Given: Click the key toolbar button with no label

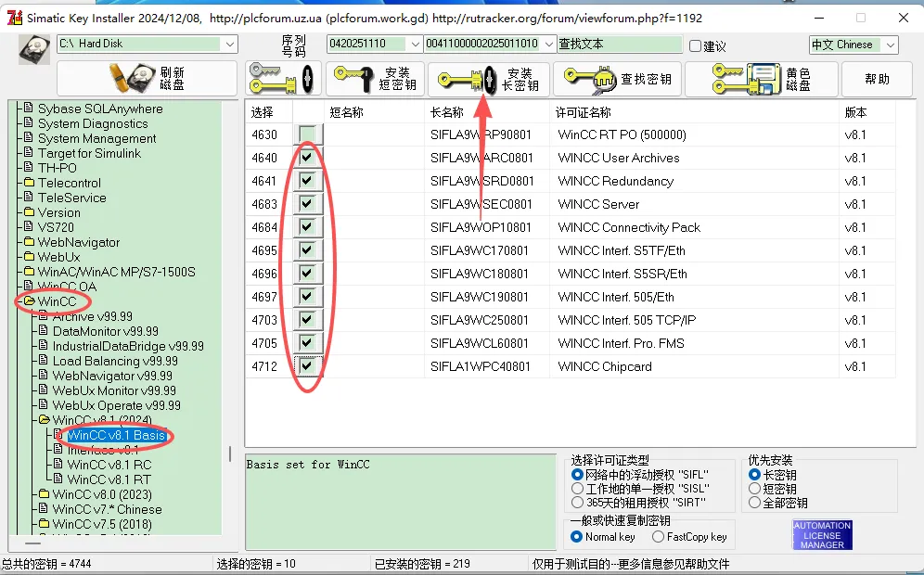Looking at the screenshot, I should (x=283, y=78).
